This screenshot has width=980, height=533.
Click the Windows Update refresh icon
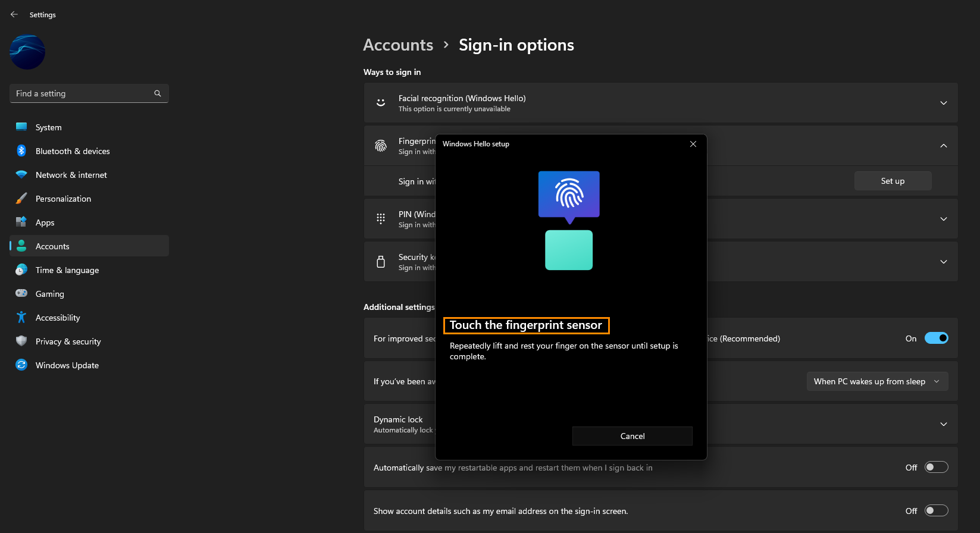(x=21, y=365)
